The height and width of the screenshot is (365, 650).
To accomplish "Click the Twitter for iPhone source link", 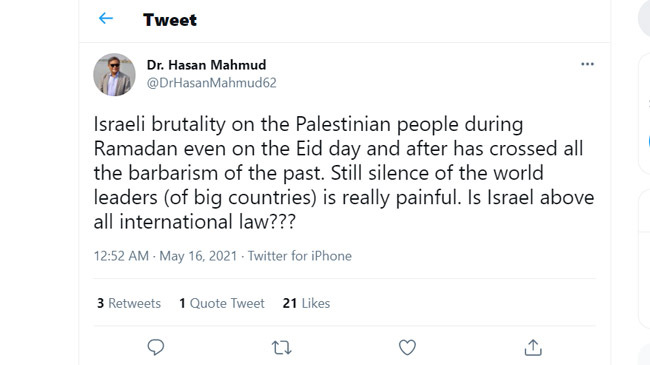I will click(300, 256).
